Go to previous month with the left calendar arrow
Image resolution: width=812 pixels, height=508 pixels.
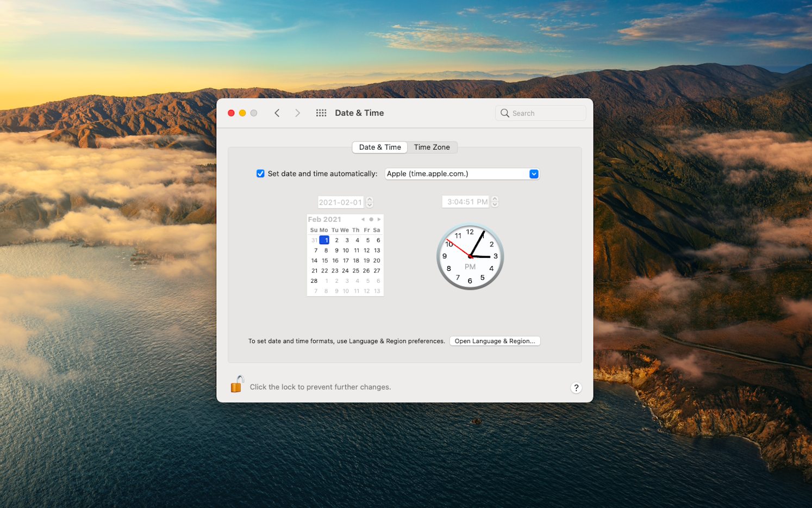[363, 219]
